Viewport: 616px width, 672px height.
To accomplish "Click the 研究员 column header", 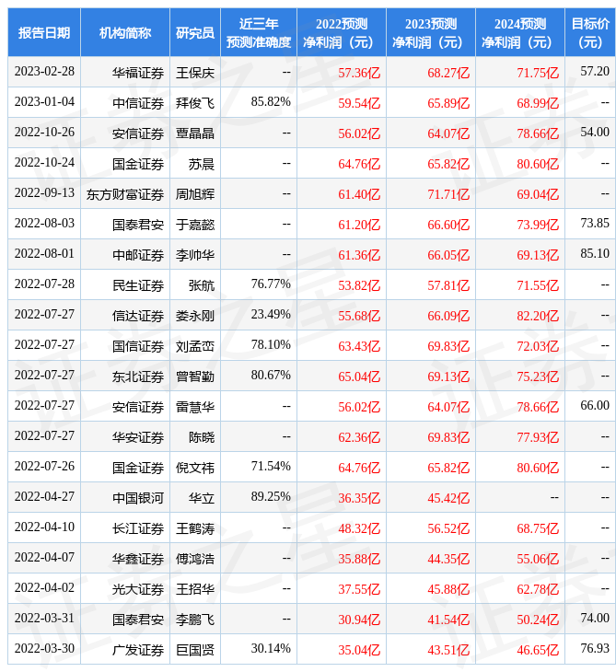I will tap(195, 32).
